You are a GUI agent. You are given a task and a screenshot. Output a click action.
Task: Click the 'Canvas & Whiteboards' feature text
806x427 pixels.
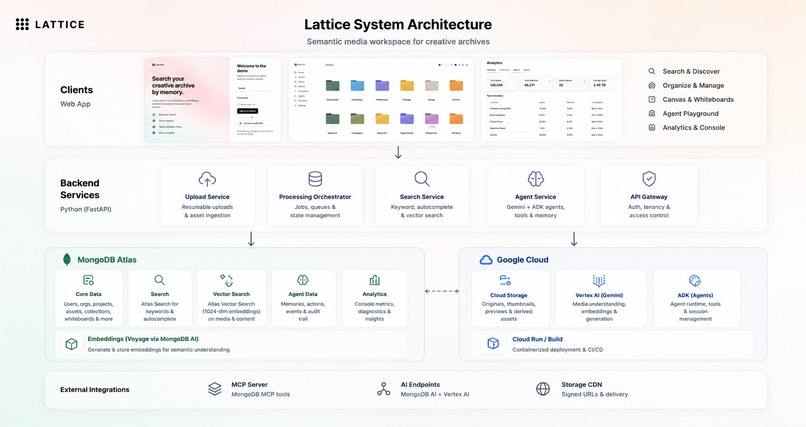pyautogui.click(x=698, y=100)
